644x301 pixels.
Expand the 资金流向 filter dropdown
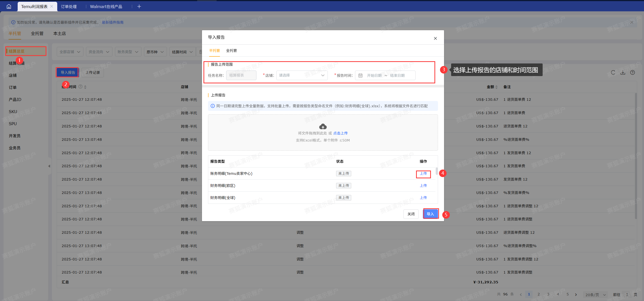pyautogui.click(x=99, y=52)
